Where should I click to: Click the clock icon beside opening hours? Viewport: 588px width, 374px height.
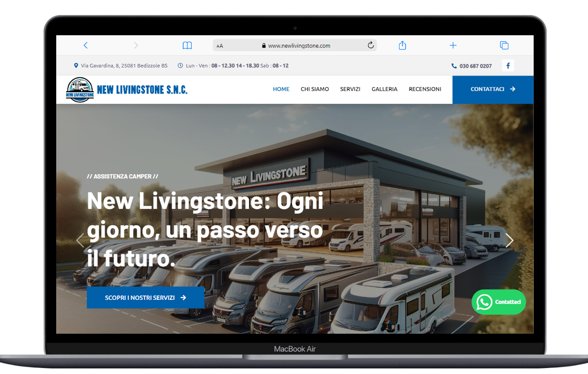pyautogui.click(x=180, y=65)
